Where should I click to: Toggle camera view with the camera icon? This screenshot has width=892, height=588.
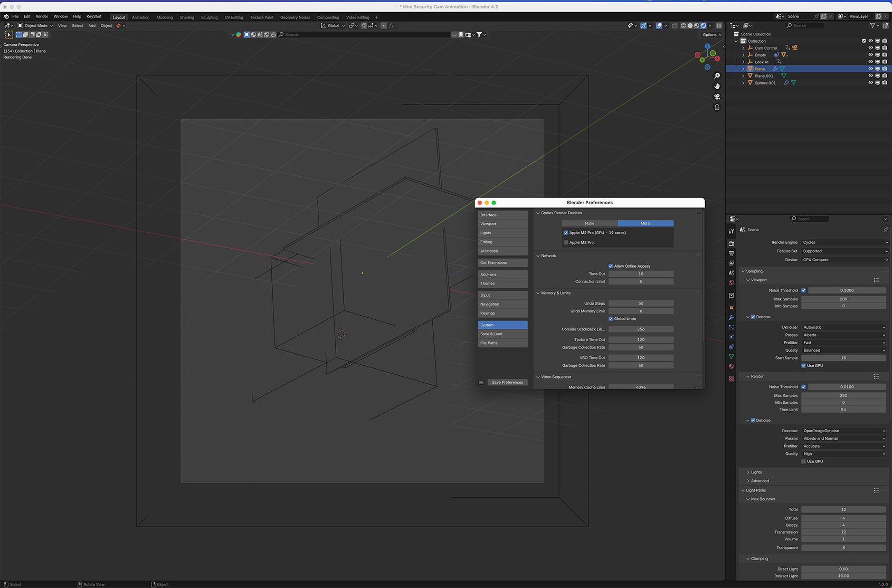(717, 97)
